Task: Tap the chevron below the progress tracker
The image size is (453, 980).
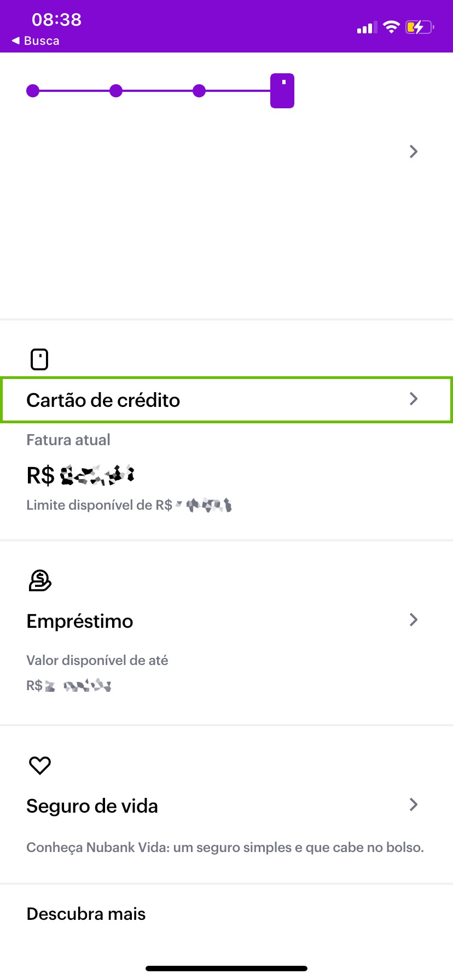Action: [414, 151]
